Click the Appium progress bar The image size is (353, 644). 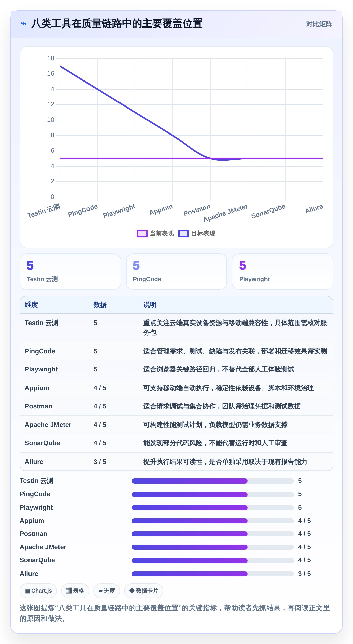(213, 521)
